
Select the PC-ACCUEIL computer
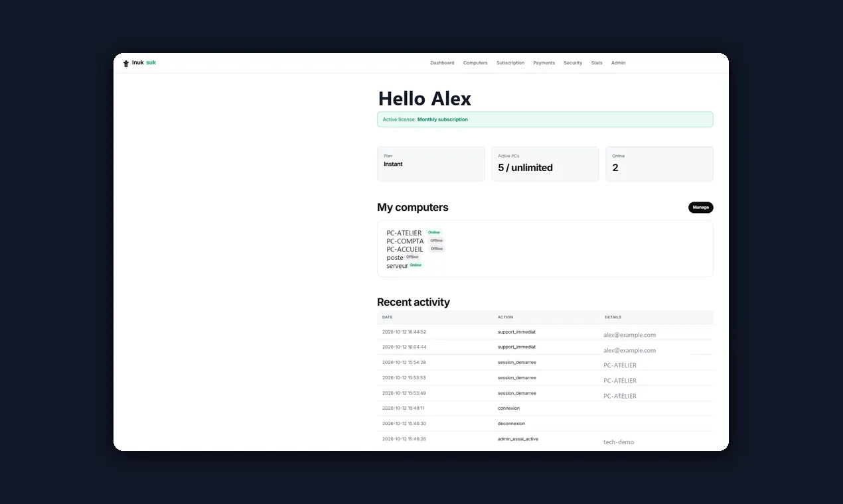pos(405,249)
